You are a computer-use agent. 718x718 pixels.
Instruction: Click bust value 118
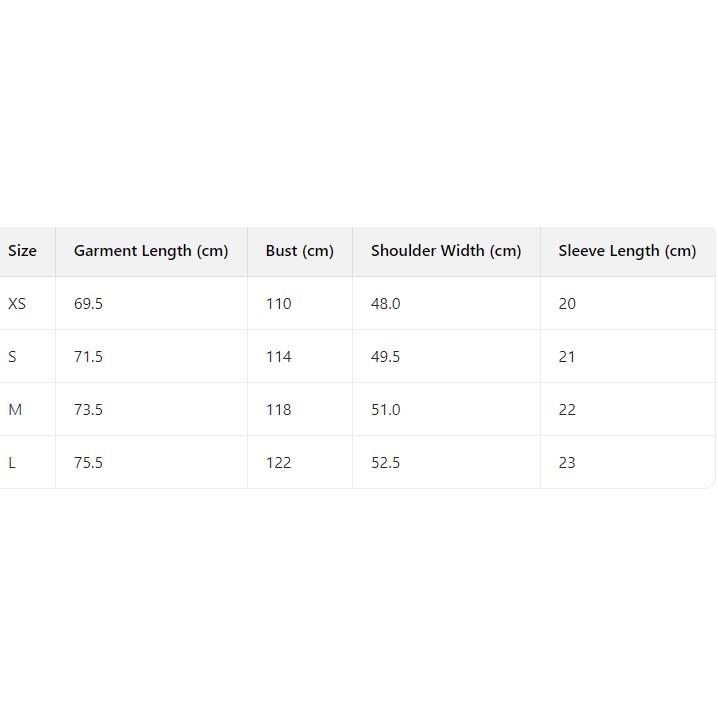(x=278, y=410)
